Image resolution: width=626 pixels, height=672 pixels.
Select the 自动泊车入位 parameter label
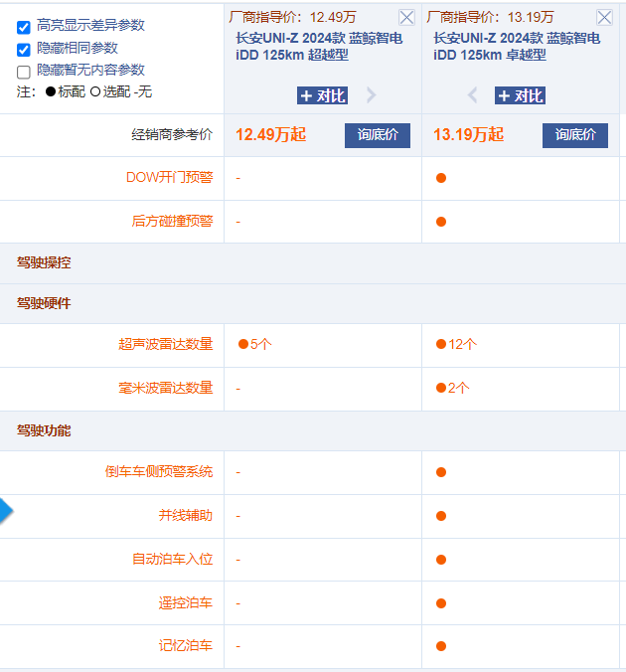172,560
